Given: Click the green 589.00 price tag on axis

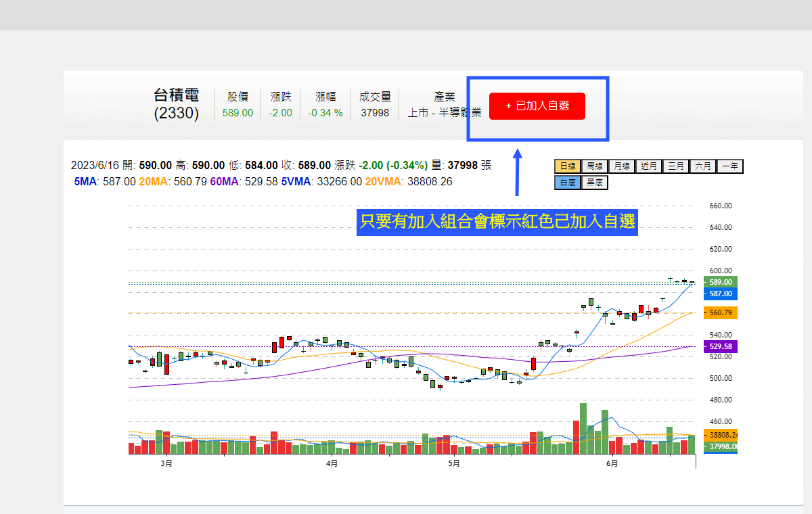Looking at the screenshot, I should pos(721,282).
